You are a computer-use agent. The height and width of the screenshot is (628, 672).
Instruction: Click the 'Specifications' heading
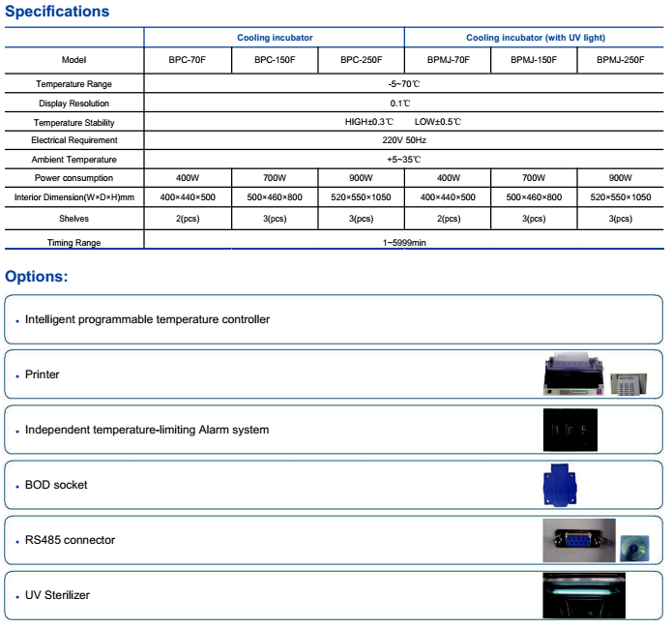[57, 12]
